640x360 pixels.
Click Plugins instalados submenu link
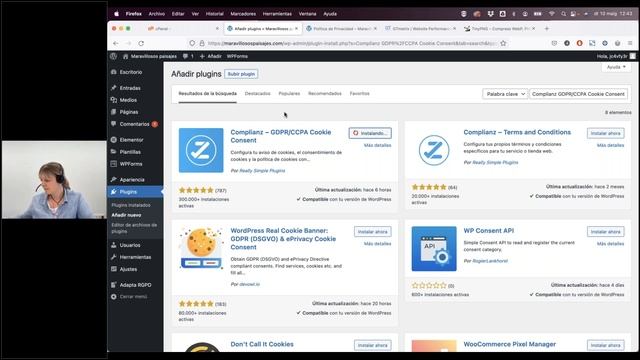131,205
